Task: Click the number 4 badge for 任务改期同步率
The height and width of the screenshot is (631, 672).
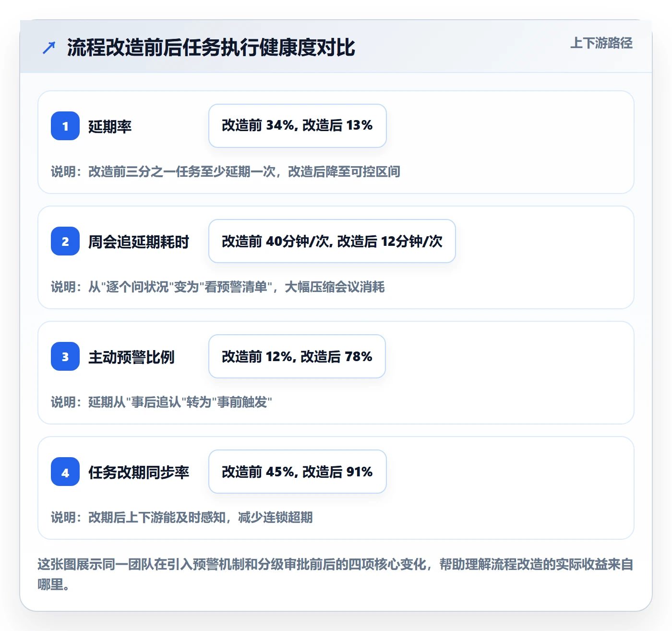Action: tap(65, 472)
